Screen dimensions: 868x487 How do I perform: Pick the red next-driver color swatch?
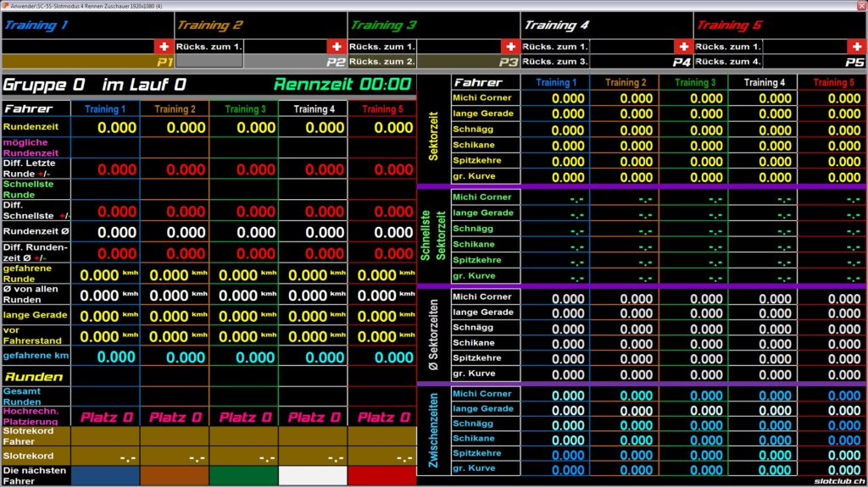pyautogui.click(x=382, y=475)
